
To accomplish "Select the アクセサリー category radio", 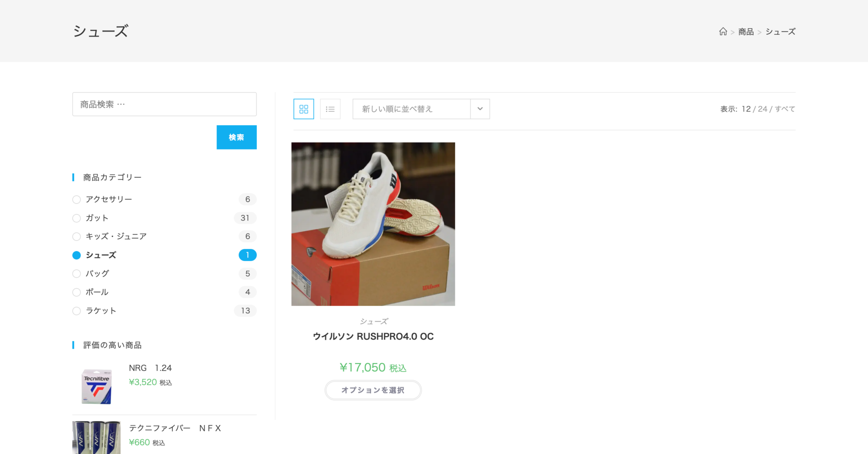I will (x=77, y=200).
